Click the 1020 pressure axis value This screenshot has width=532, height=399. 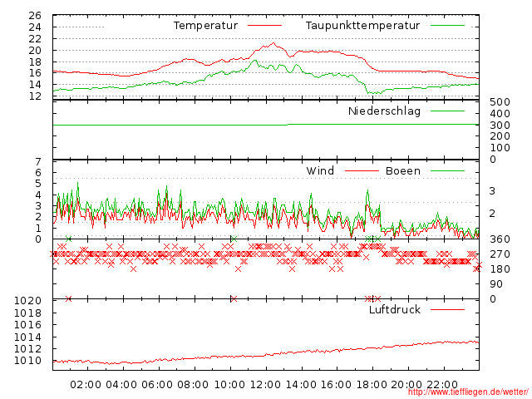point(27,301)
